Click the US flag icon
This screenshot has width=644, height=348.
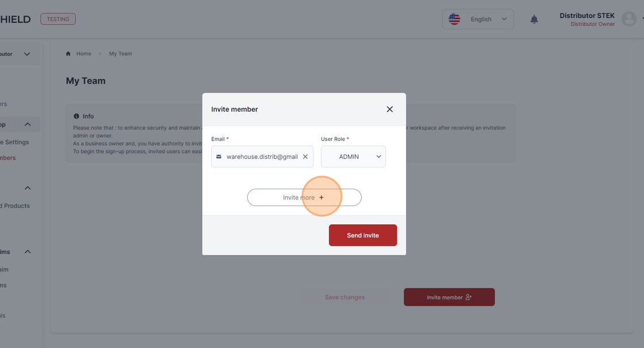click(454, 19)
